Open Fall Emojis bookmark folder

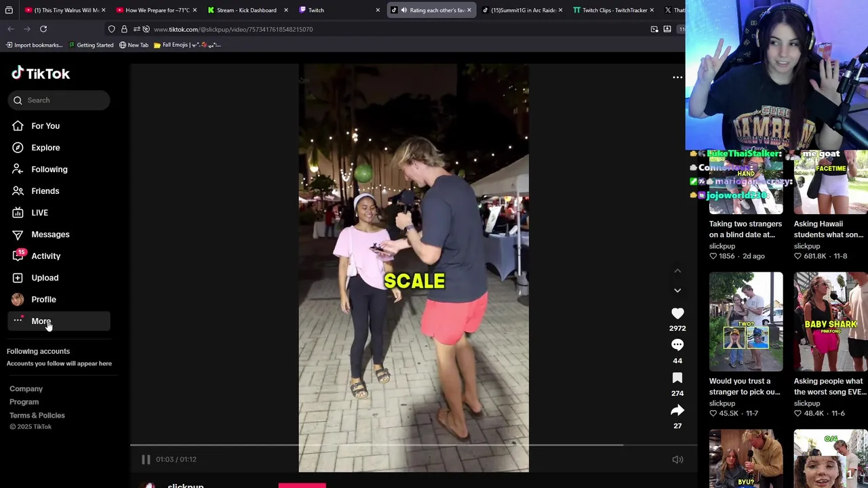click(x=187, y=45)
